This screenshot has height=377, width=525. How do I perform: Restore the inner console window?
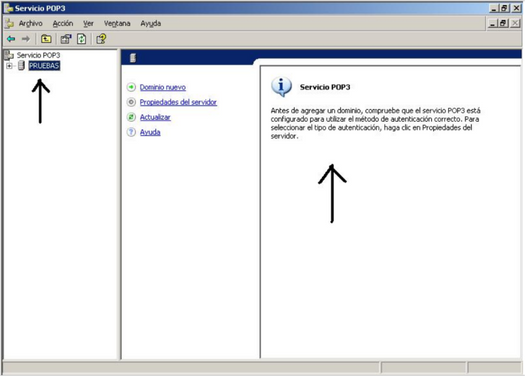pyautogui.click(x=503, y=23)
